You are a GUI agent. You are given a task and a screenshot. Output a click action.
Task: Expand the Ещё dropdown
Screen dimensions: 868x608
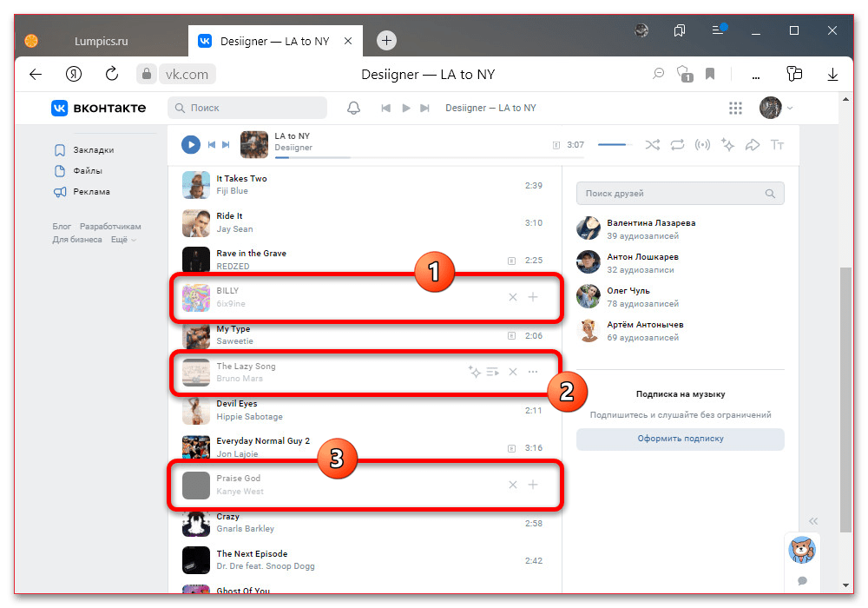(123, 240)
